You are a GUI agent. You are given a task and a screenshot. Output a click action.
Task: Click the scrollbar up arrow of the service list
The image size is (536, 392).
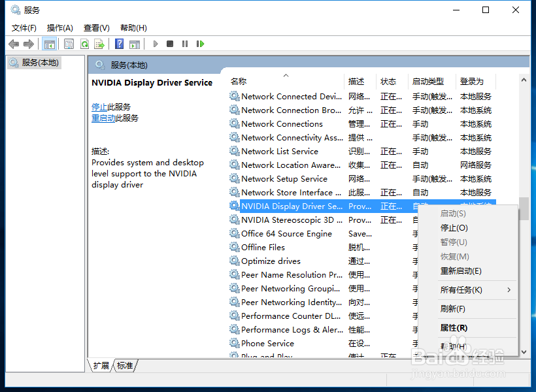click(x=524, y=80)
